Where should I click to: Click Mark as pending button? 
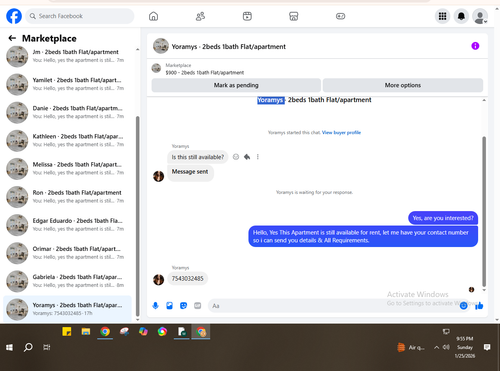236,85
